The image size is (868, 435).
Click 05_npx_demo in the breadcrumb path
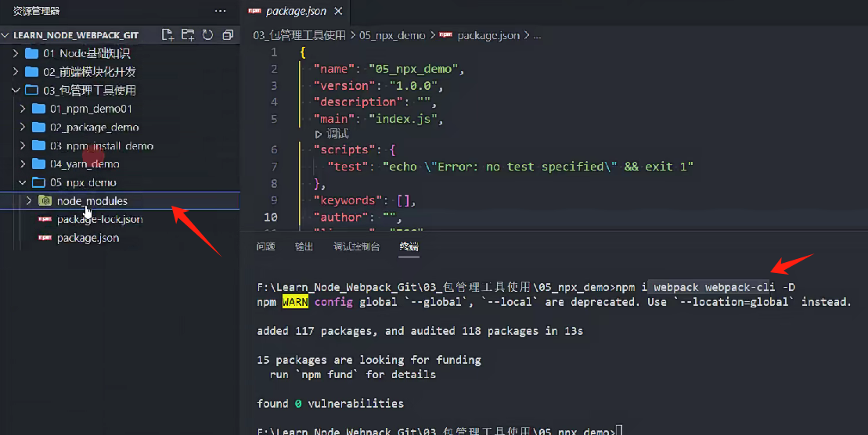[392, 35]
